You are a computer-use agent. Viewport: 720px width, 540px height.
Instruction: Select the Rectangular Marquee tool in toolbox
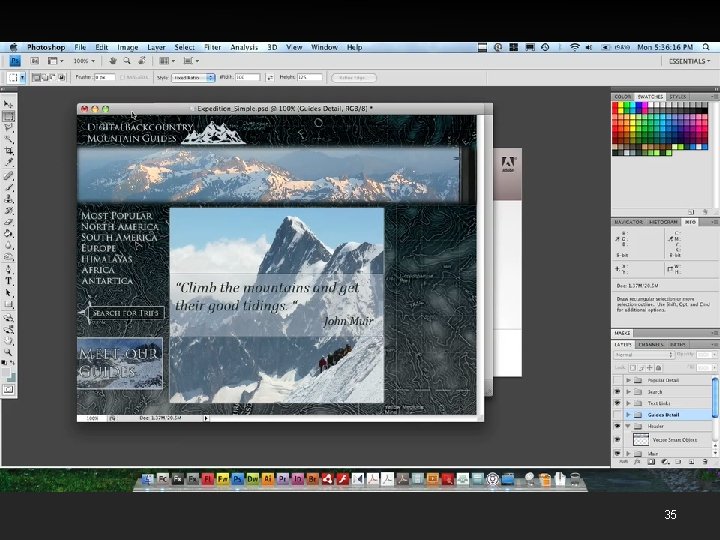tap(8, 117)
